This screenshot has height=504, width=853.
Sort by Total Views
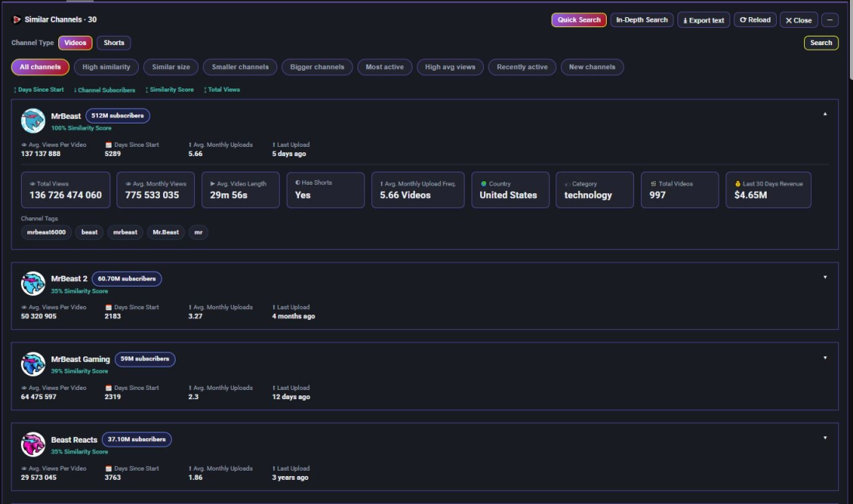[x=222, y=90]
